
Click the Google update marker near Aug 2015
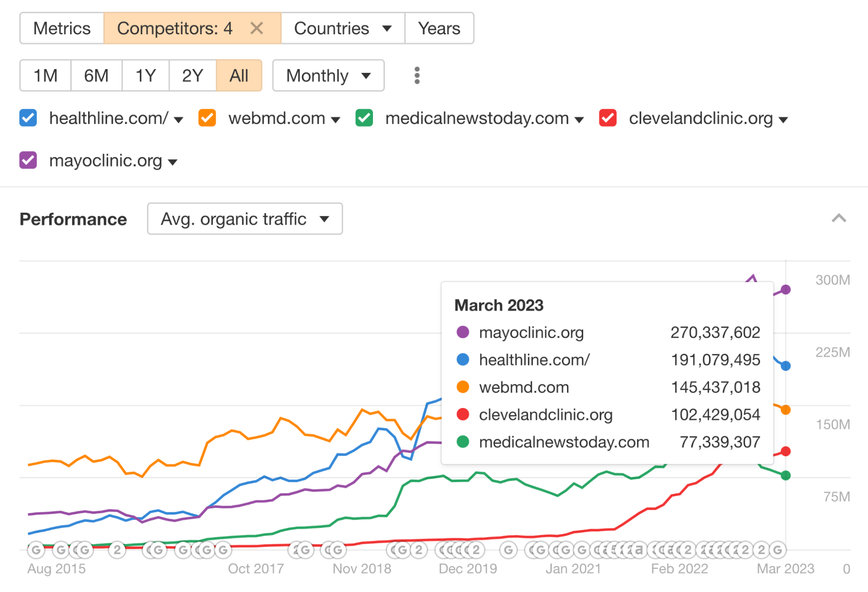click(36, 549)
